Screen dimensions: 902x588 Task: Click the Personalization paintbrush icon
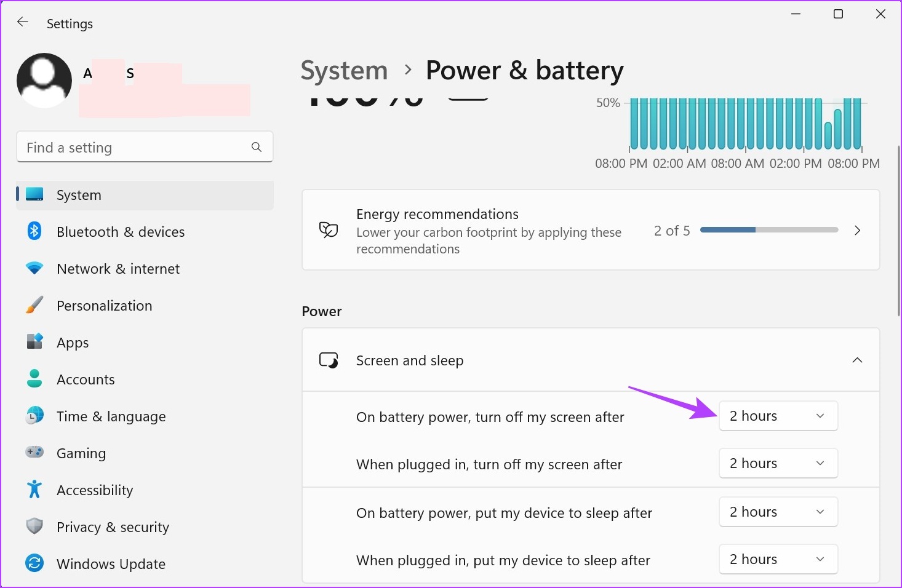coord(34,305)
